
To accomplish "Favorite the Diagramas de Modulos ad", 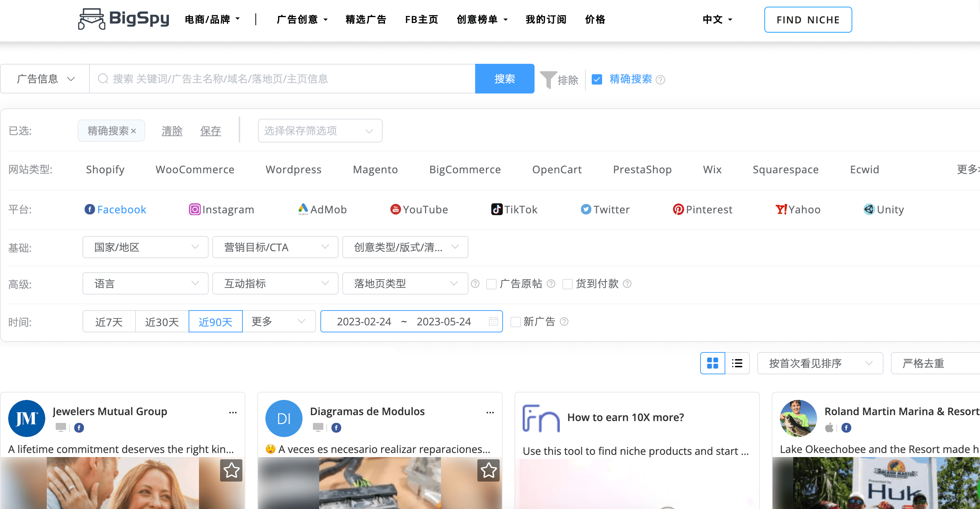I will [x=489, y=471].
